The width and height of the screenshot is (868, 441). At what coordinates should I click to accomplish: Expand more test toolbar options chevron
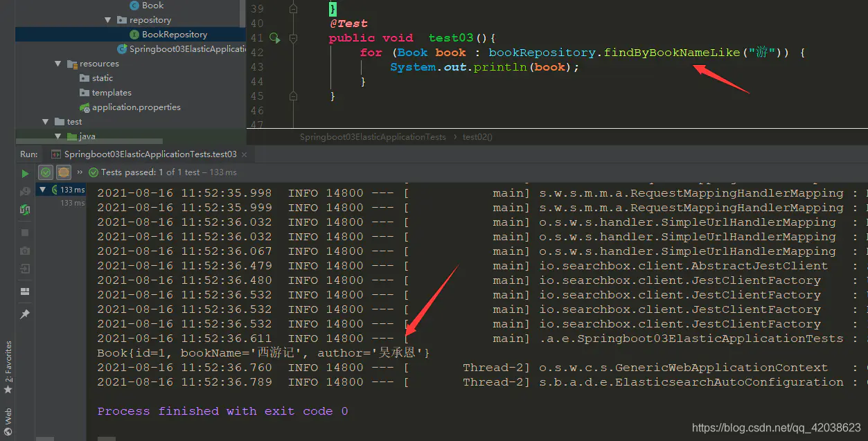pos(80,172)
